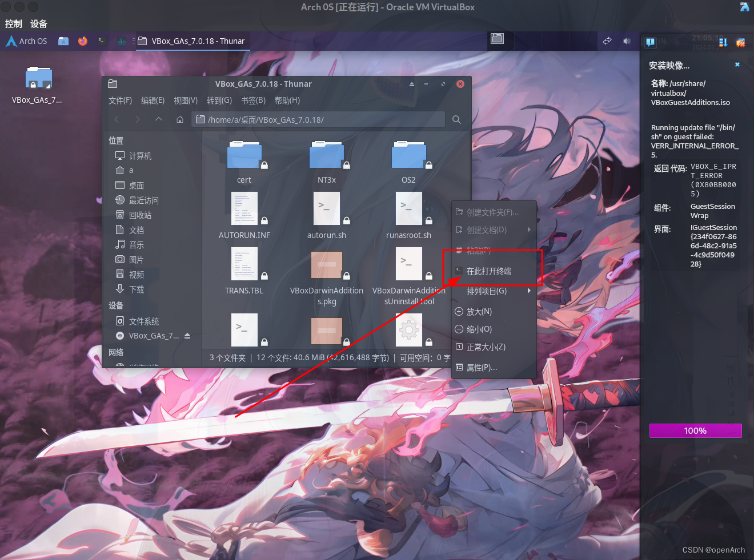Open the 编辑(E) menu in Thunar
The image size is (754, 560).
point(153,100)
